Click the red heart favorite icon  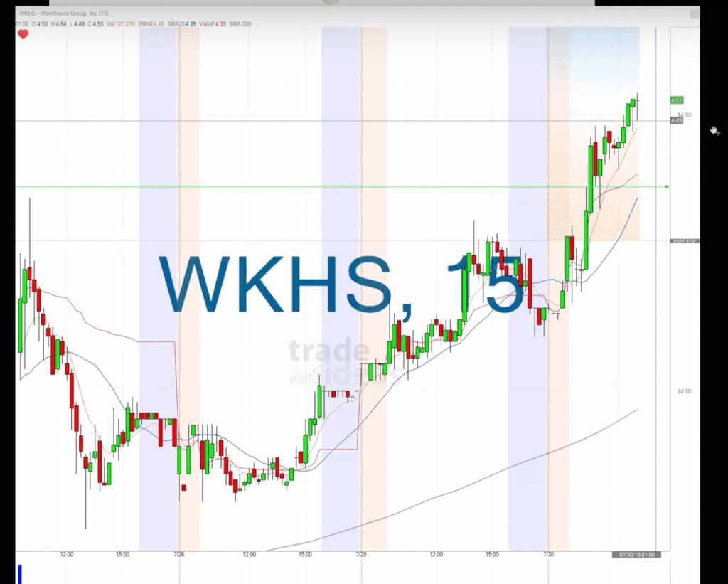pyautogui.click(x=23, y=34)
